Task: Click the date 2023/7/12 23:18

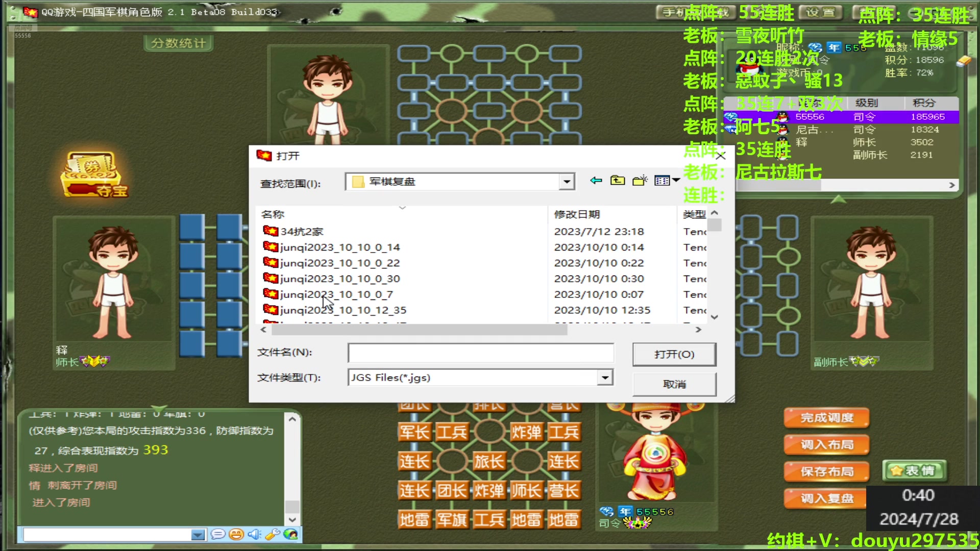Action: tap(599, 232)
